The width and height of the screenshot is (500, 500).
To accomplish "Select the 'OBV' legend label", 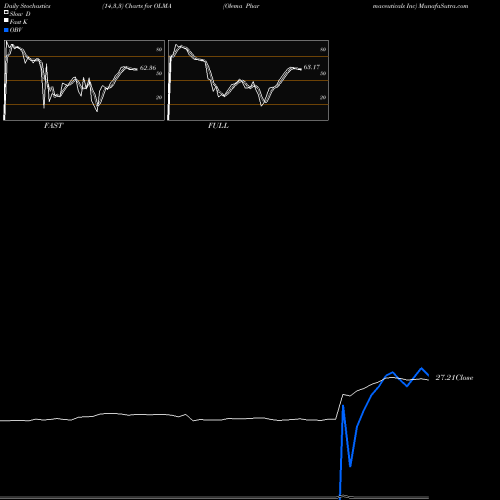I will pyautogui.click(x=16, y=30).
